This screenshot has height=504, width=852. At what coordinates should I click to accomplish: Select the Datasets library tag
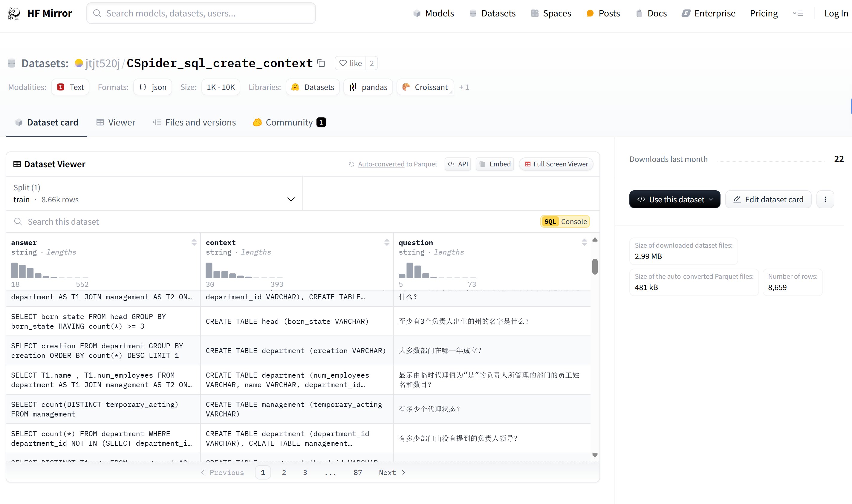point(313,87)
